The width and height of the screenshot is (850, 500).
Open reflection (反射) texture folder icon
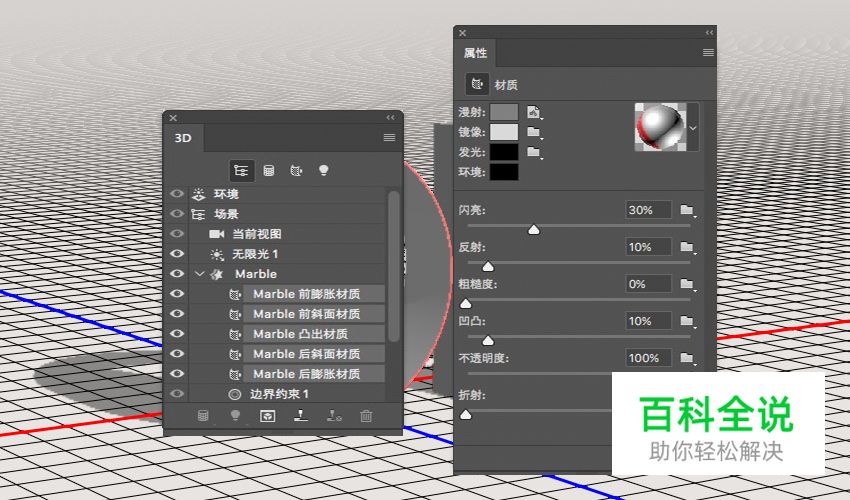(x=687, y=247)
